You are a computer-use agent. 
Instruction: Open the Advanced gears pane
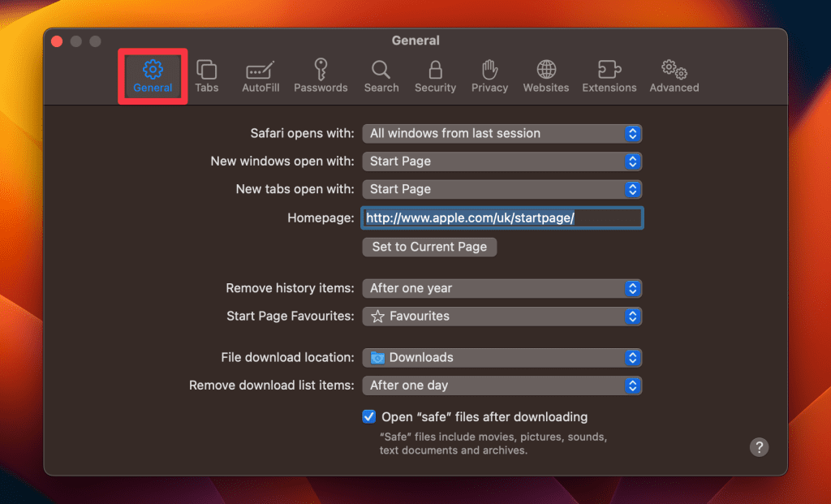(674, 76)
